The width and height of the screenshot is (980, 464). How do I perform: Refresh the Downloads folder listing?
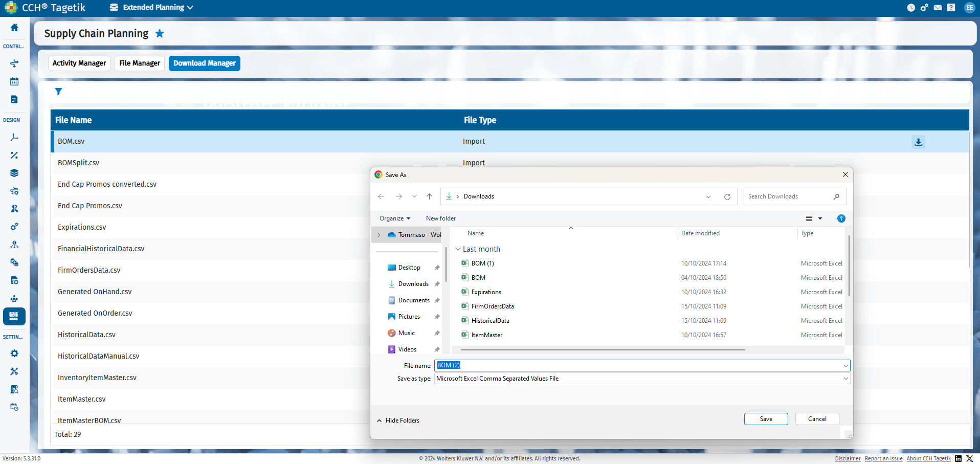click(x=727, y=196)
